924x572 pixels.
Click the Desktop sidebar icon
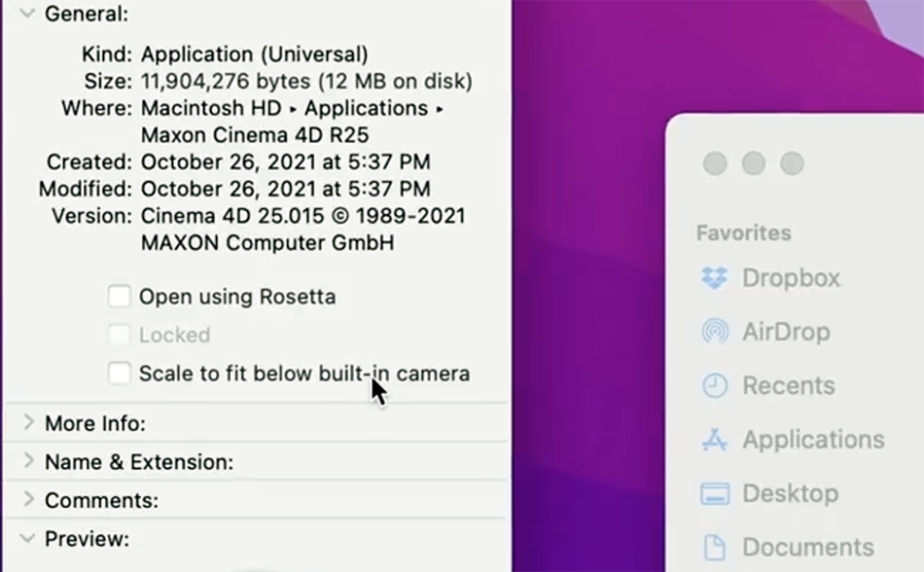(715, 493)
